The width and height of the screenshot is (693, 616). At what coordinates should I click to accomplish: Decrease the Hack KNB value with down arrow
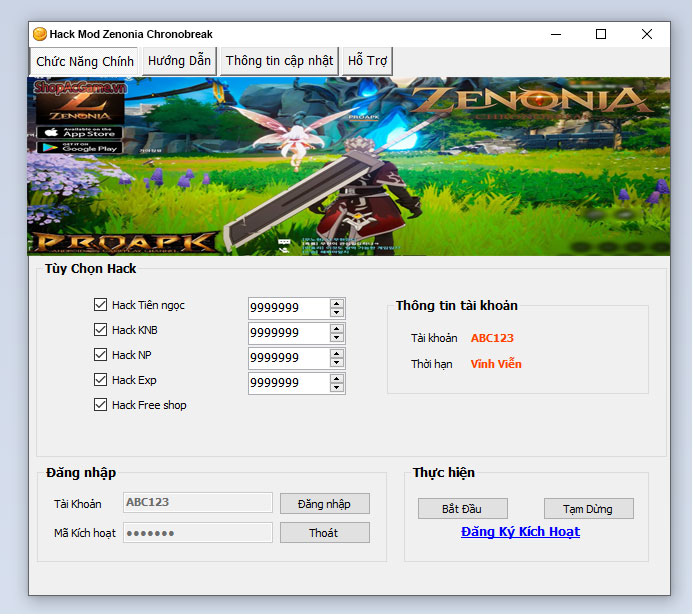point(337,338)
